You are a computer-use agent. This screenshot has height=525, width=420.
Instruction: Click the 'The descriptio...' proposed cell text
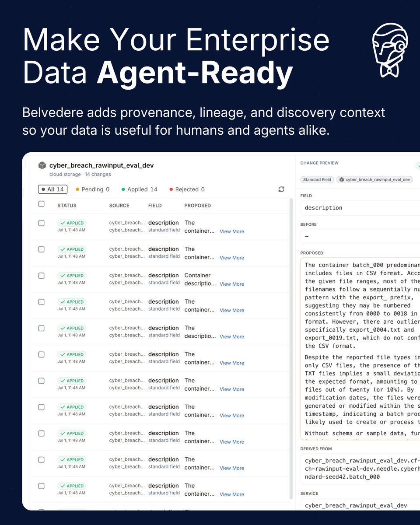click(200, 332)
